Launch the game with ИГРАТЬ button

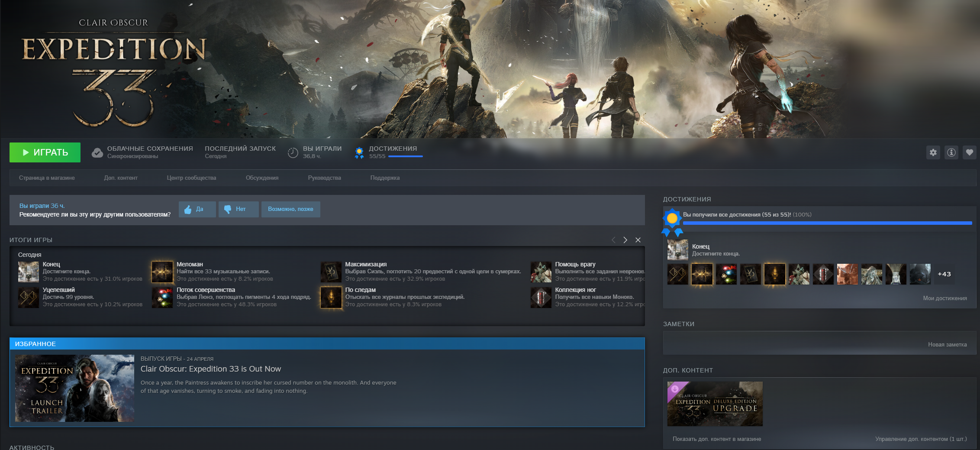click(x=45, y=152)
